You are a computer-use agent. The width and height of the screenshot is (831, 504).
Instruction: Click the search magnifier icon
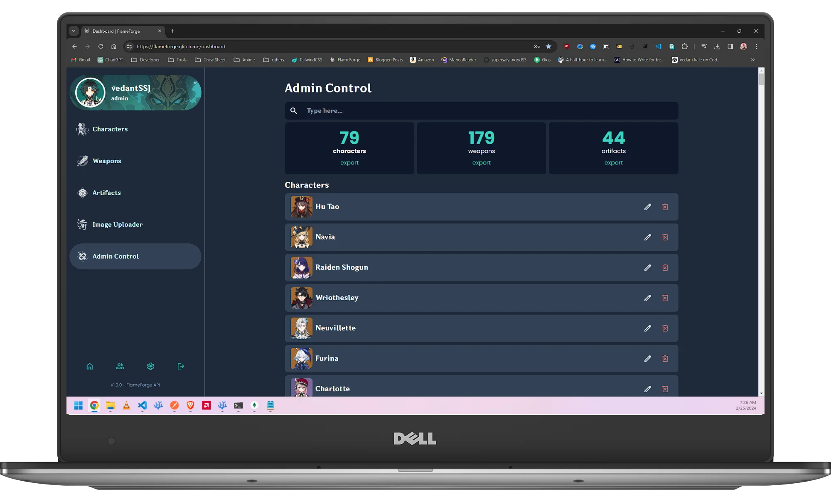point(294,111)
